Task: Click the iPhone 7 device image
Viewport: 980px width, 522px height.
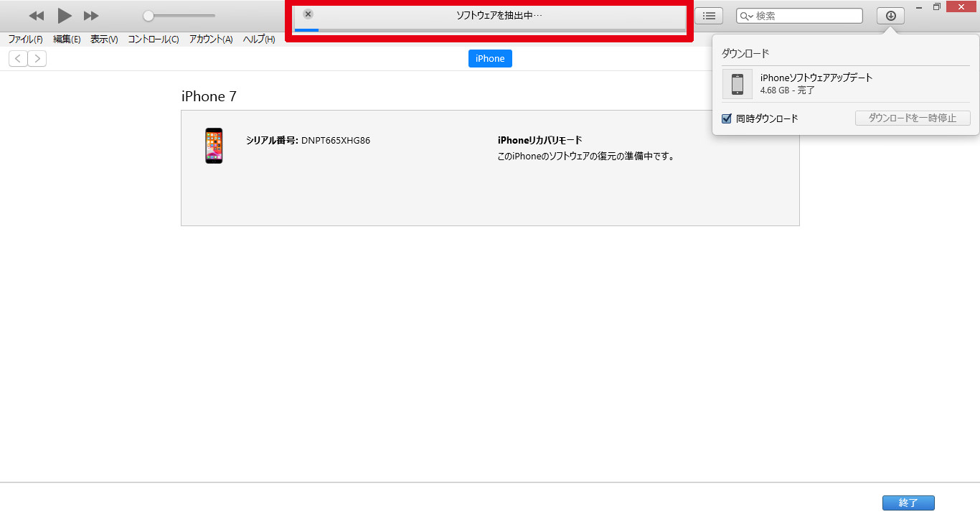Action: 214,146
